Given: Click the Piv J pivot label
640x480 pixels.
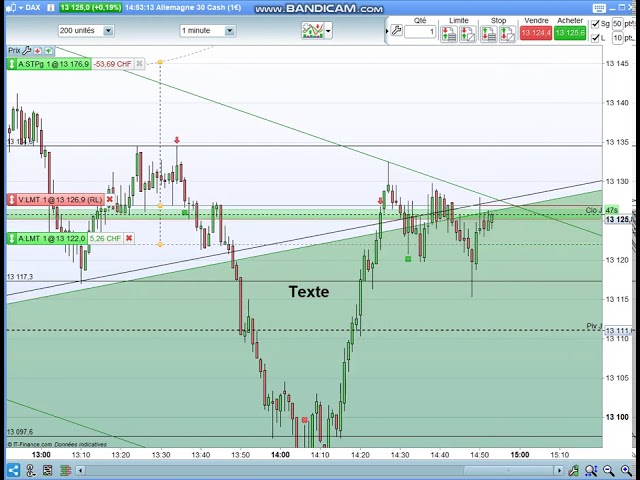Looking at the screenshot, I should [594, 326].
